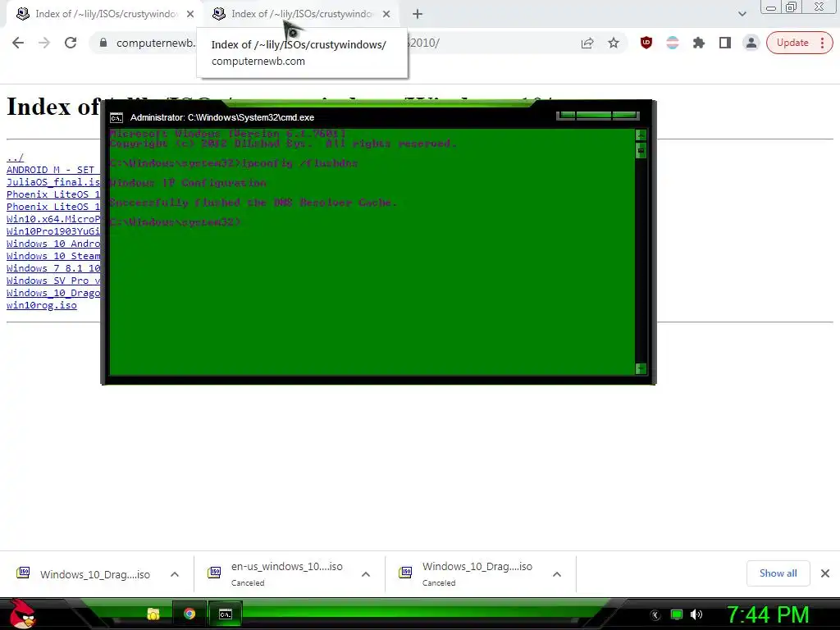Viewport: 840px width, 630px height.
Task: Restore down the Chrome window
Action: [792, 7]
